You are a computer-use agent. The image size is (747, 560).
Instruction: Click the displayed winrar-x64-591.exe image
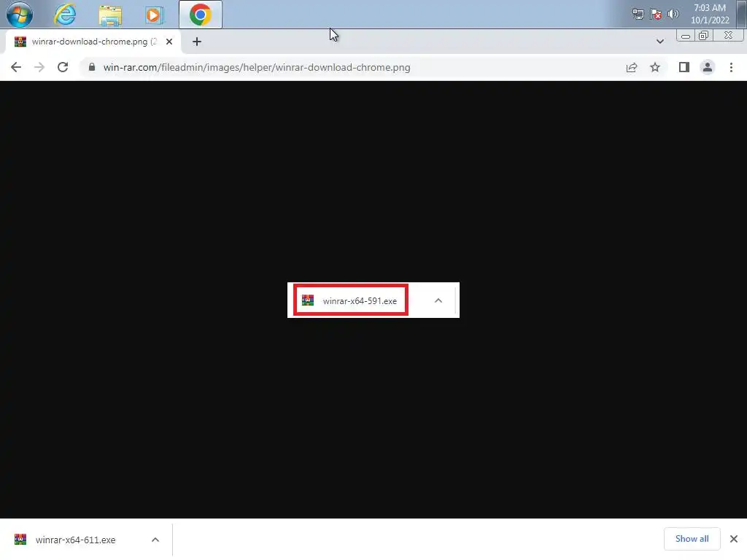pyautogui.click(x=373, y=300)
